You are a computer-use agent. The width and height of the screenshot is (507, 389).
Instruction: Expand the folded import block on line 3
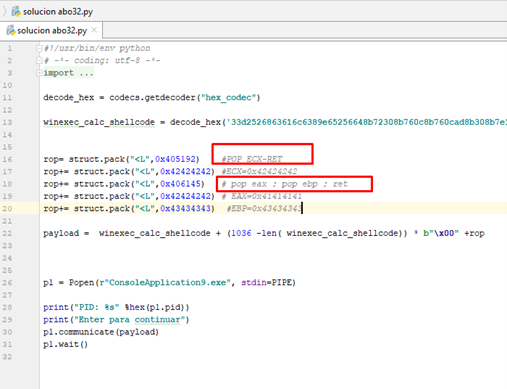39,73
